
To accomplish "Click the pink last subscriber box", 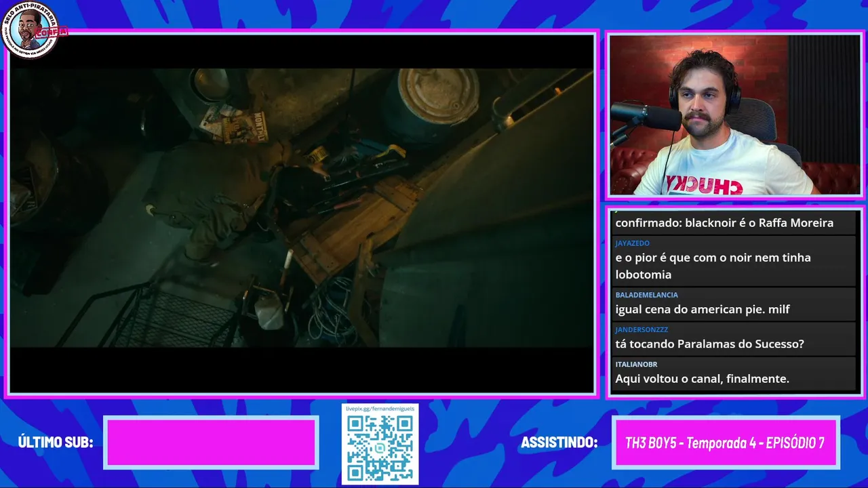I will 211,443.
